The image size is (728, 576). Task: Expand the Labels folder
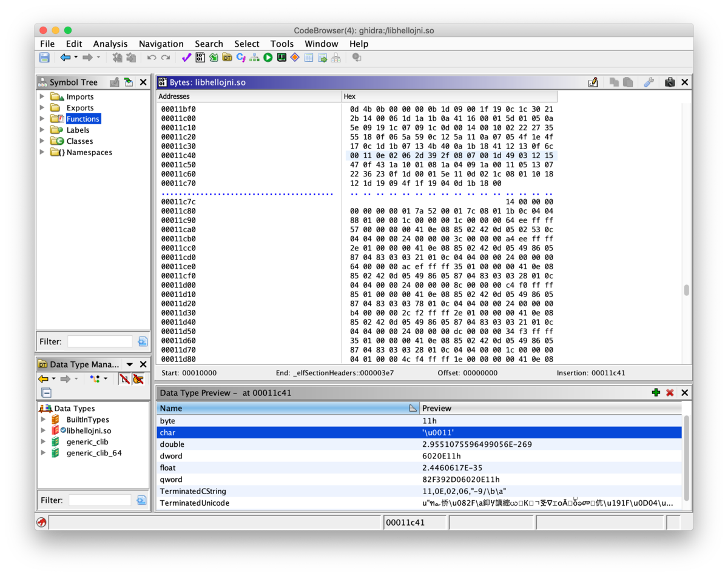(42, 130)
